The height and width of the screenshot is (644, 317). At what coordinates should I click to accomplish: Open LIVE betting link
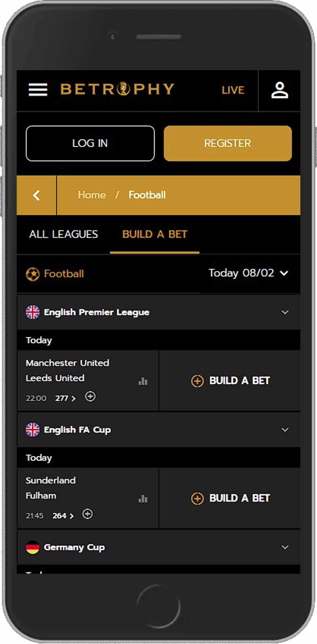233,90
